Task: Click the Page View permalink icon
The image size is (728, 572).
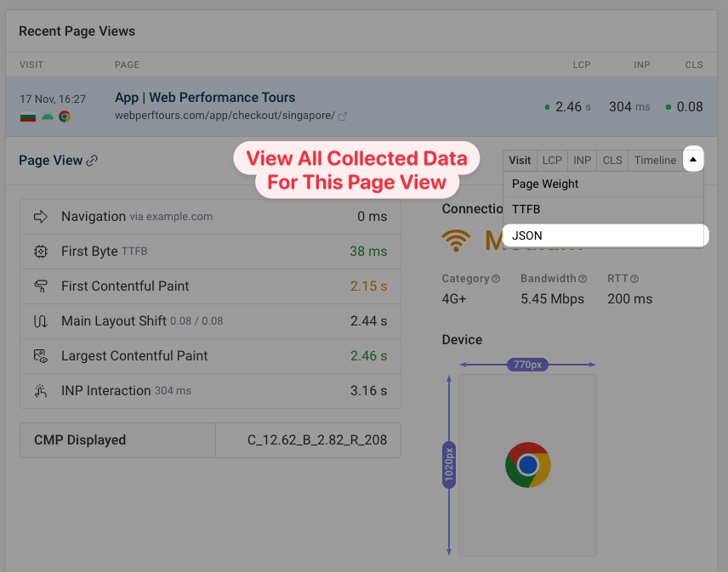Action: click(x=92, y=161)
